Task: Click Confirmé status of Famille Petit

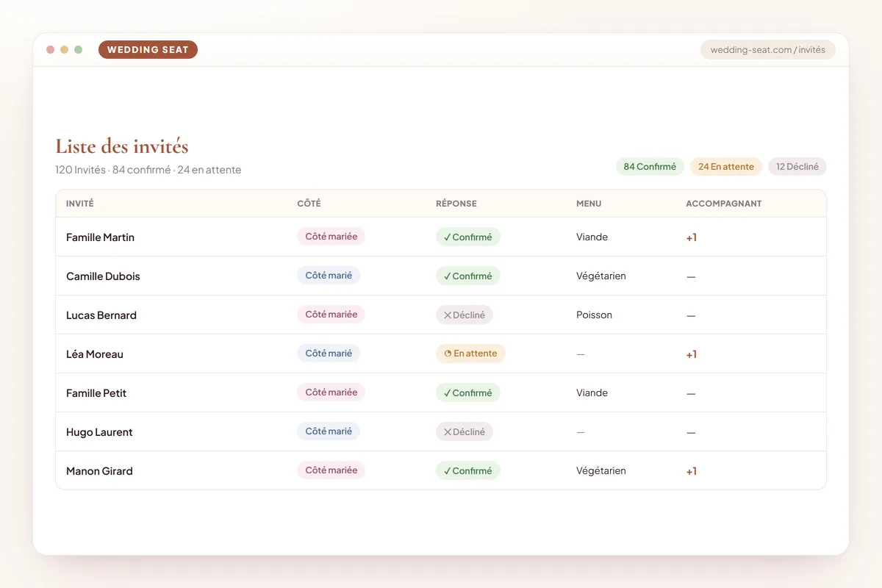Action: [468, 392]
